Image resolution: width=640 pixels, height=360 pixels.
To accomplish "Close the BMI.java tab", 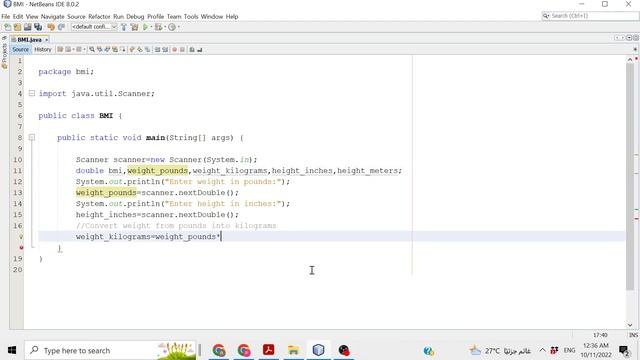I will 47,40.
